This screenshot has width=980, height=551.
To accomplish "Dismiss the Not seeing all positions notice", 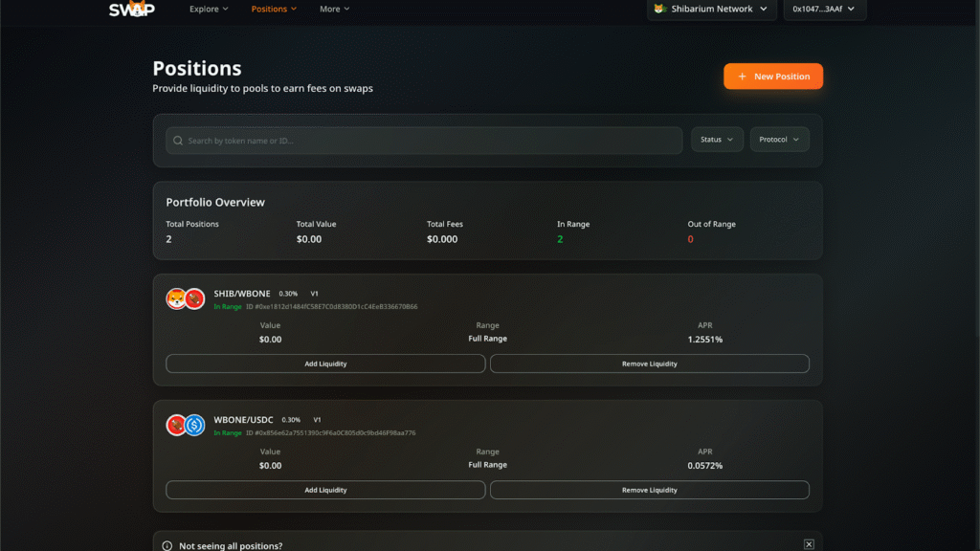I will pyautogui.click(x=809, y=544).
